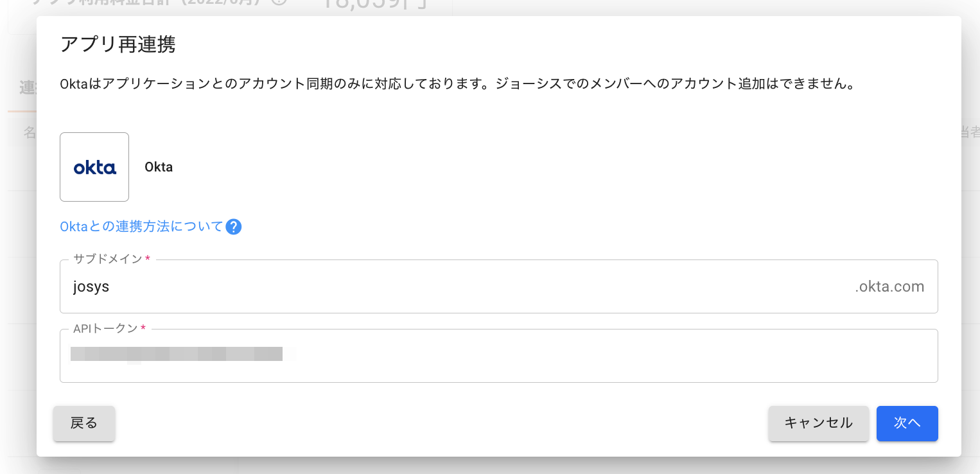Click the サブドメイン field label
The height and width of the screenshot is (474, 980).
(x=108, y=259)
